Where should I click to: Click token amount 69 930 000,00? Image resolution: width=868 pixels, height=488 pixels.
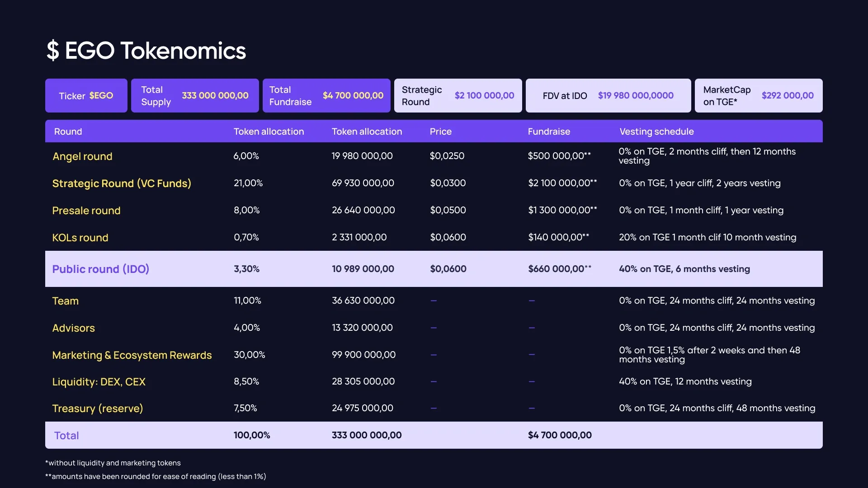pyautogui.click(x=363, y=183)
